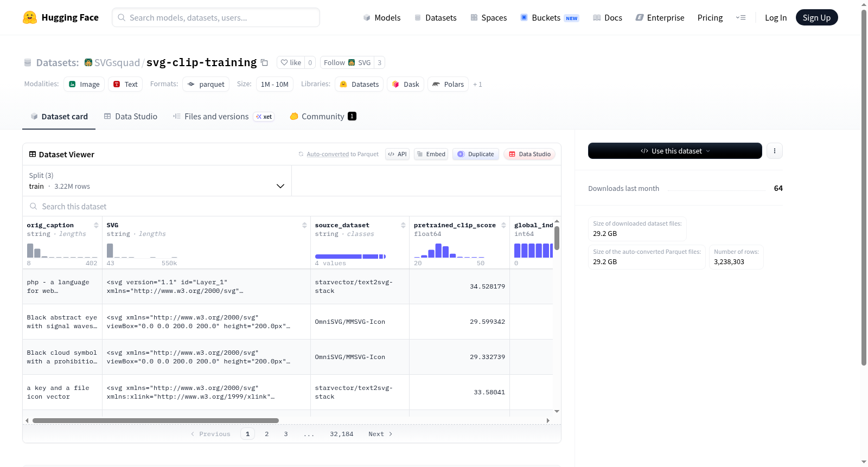Click the vertical table scrollbar thumb

[557, 238]
